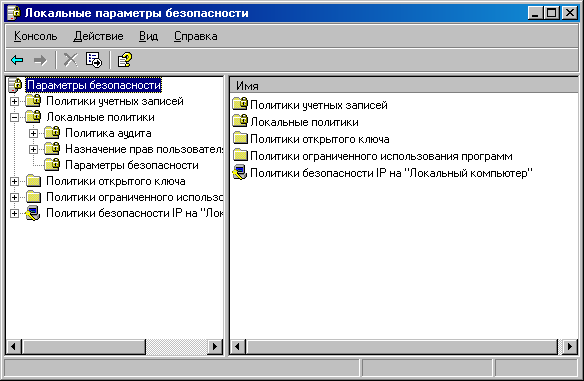Screen dimensions: 584x381
Task: Click the title bar system menu icon
Action: tap(14, 13)
